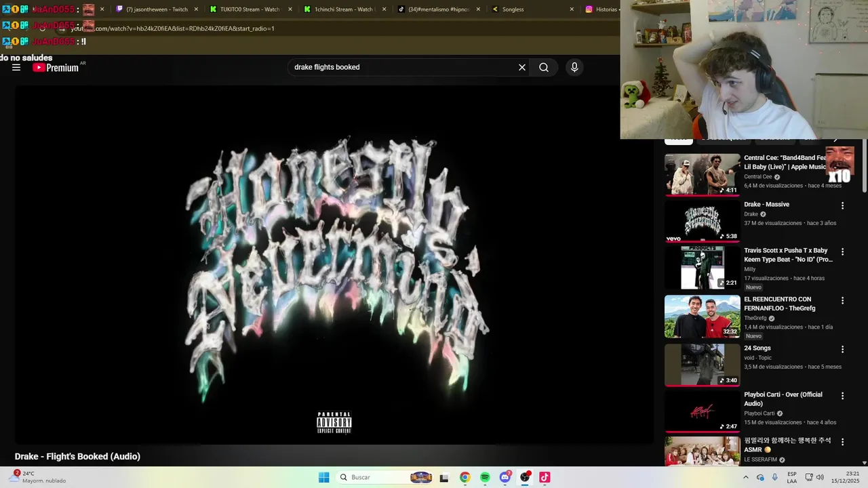Open OBS Studio from the taskbar
This screenshot has width=868, height=488.
(x=525, y=477)
